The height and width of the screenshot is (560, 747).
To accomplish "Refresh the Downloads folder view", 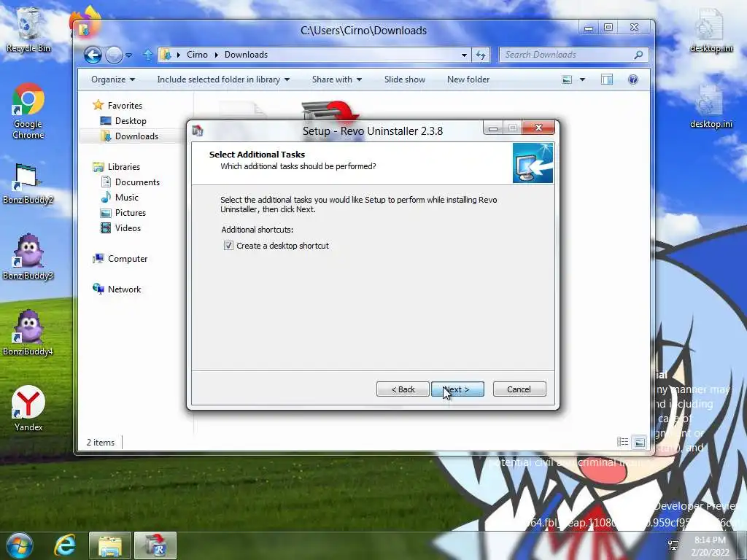I will click(x=481, y=55).
